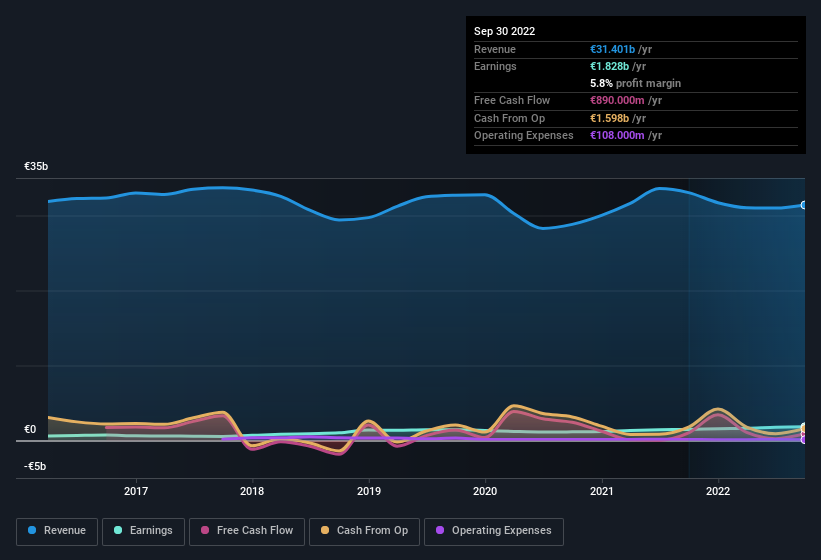Click the 2017 x-axis label
This screenshot has height=560, width=821.
(136, 491)
